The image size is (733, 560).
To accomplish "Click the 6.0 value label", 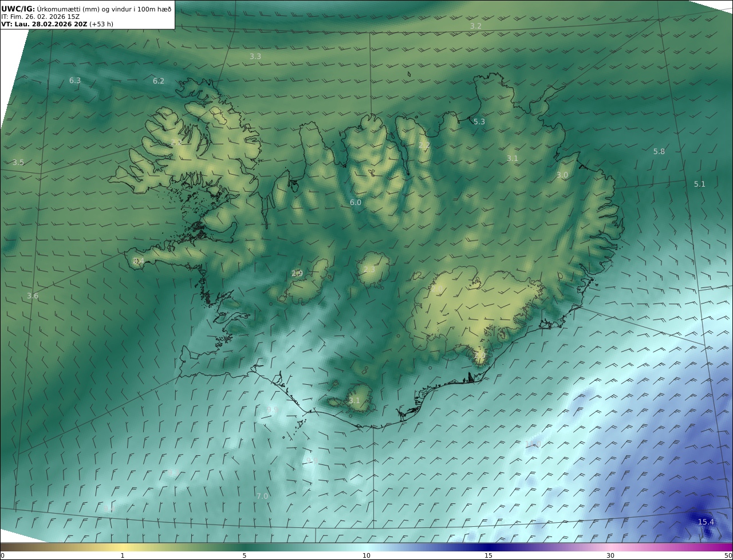I will click(356, 203).
